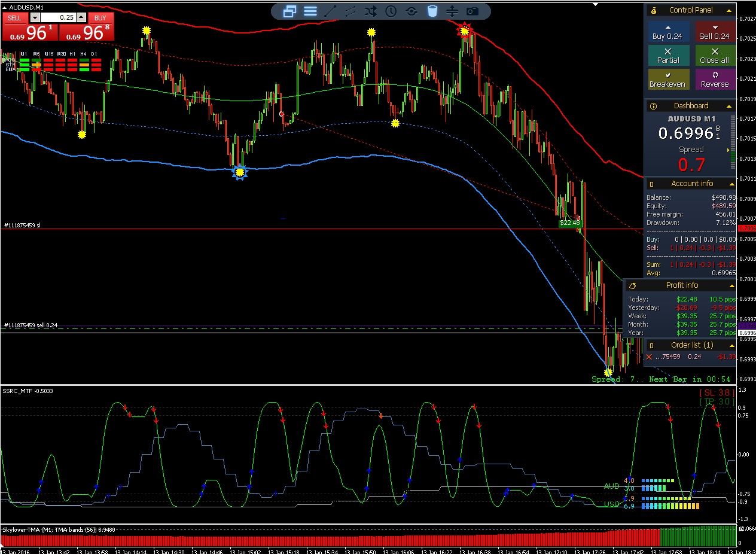
Task: Click the red 0.7 spread value
Action: [x=691, y=165]
